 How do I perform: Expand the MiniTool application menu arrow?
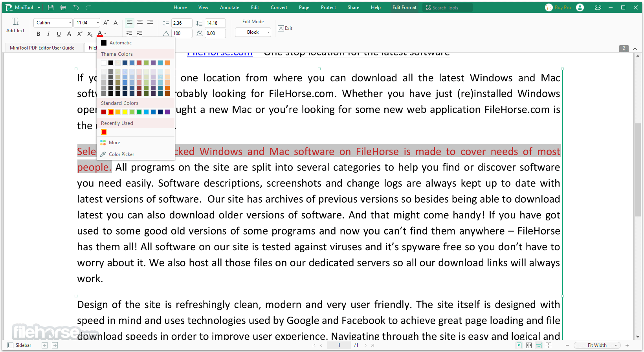pos(39,7)
